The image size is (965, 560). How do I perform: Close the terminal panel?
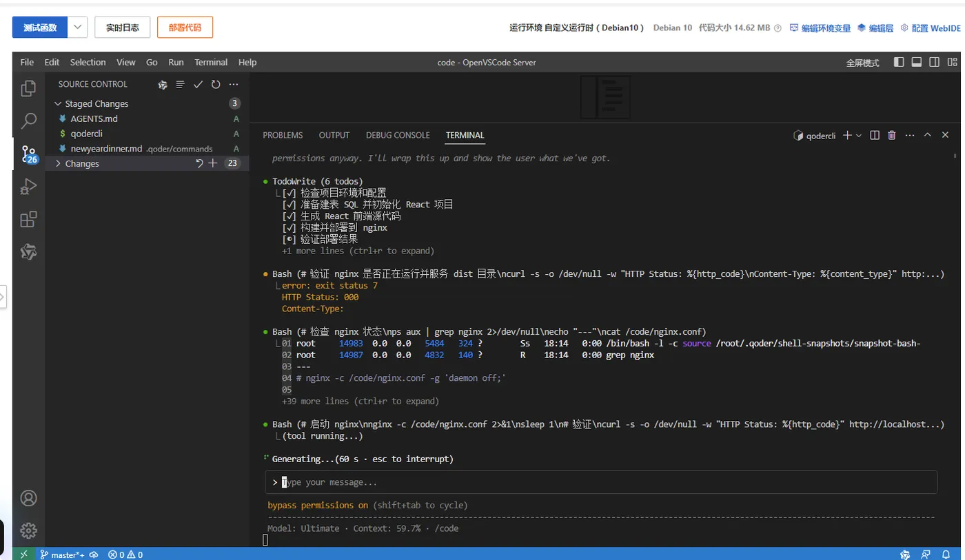945,136
